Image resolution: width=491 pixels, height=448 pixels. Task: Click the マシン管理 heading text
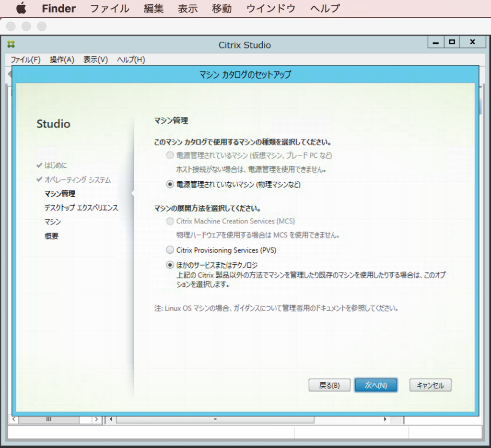pos(171,120)
